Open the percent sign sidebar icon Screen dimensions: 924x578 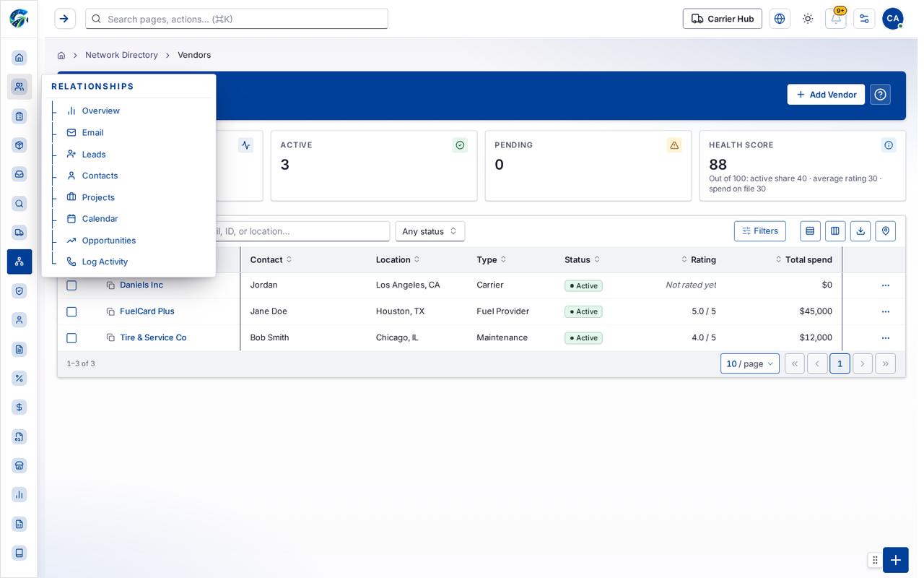19,378
